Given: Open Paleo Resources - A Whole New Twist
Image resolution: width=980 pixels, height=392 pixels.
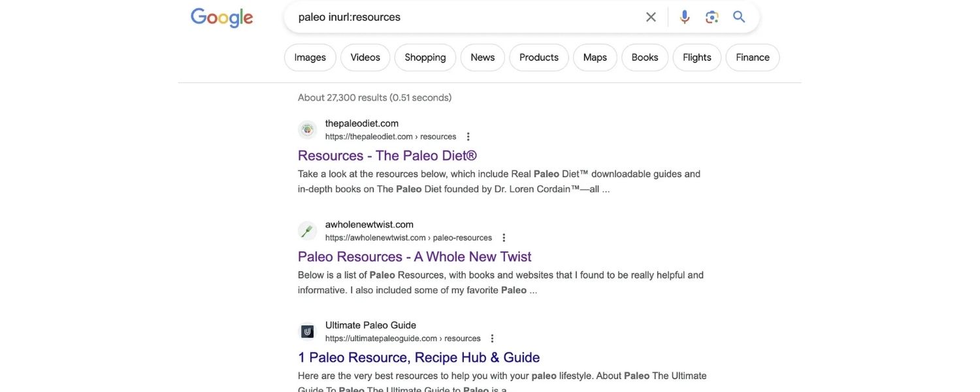Looking at the screenshot, I should (x=414, y=255).
